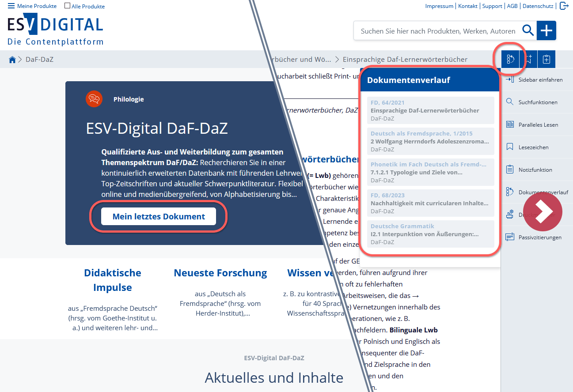This screenshot has width=573, height=392.
Task: Click the Dokumentenverlauf panel header
Action: tap(430, 80)
